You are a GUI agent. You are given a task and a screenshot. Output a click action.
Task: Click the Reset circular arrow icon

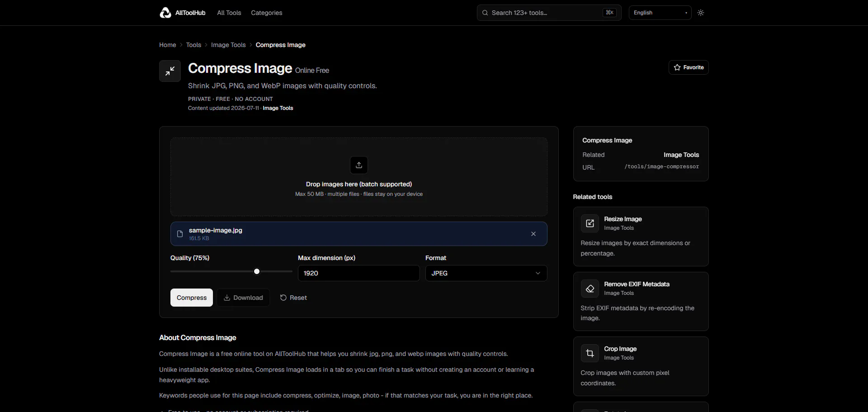(283, 298)
